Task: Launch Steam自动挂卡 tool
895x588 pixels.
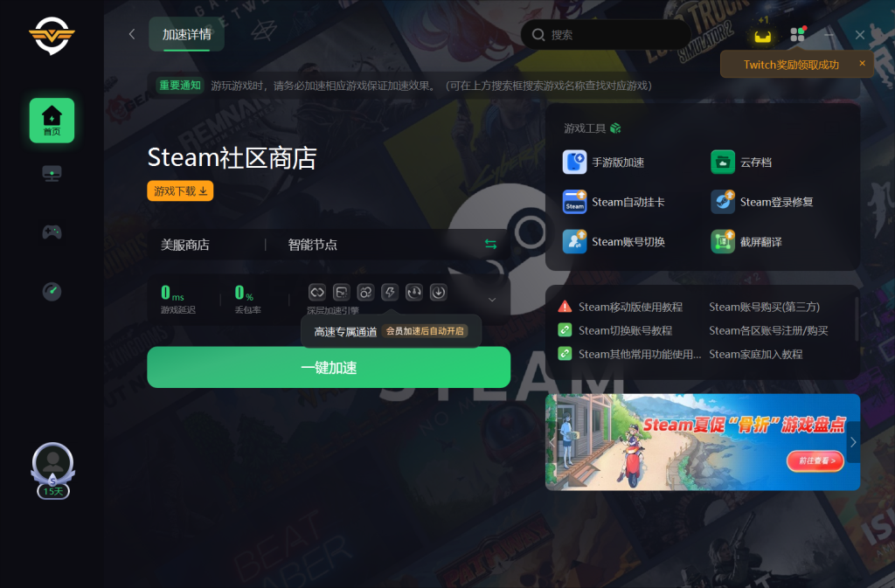Action: click(x=574, y=202)
